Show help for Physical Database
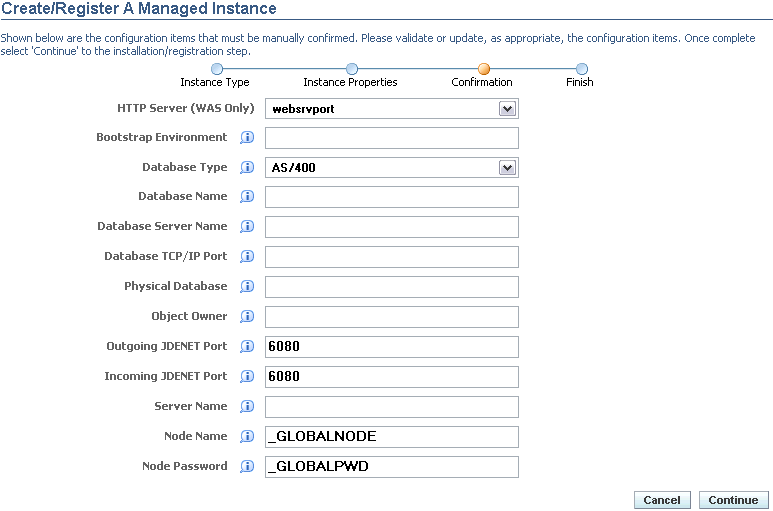 247,287
